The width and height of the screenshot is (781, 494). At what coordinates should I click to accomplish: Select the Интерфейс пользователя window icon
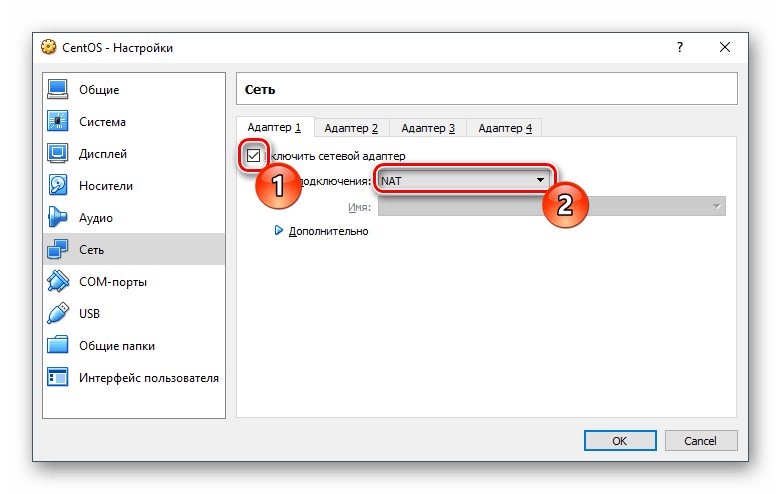point(58,377)
